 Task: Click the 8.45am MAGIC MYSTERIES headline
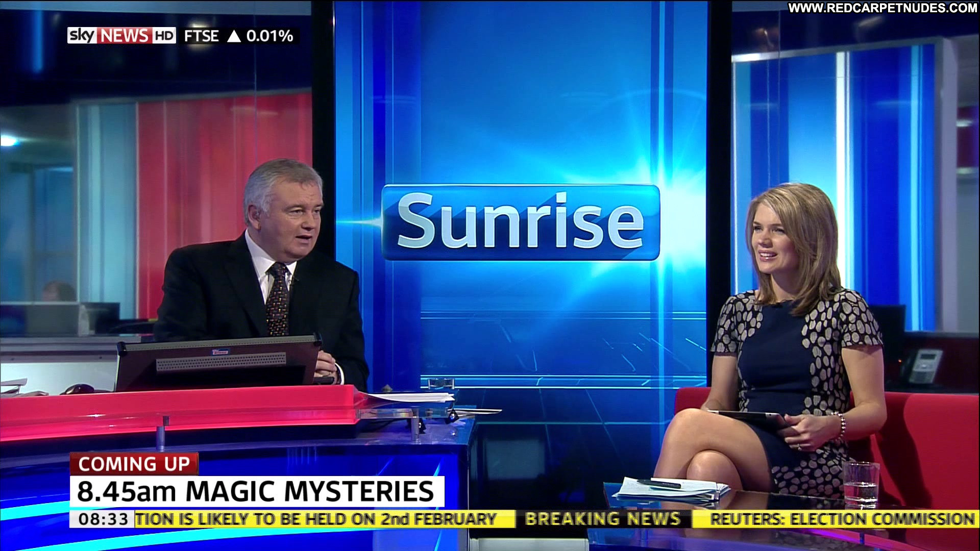[x=257, y=491]
